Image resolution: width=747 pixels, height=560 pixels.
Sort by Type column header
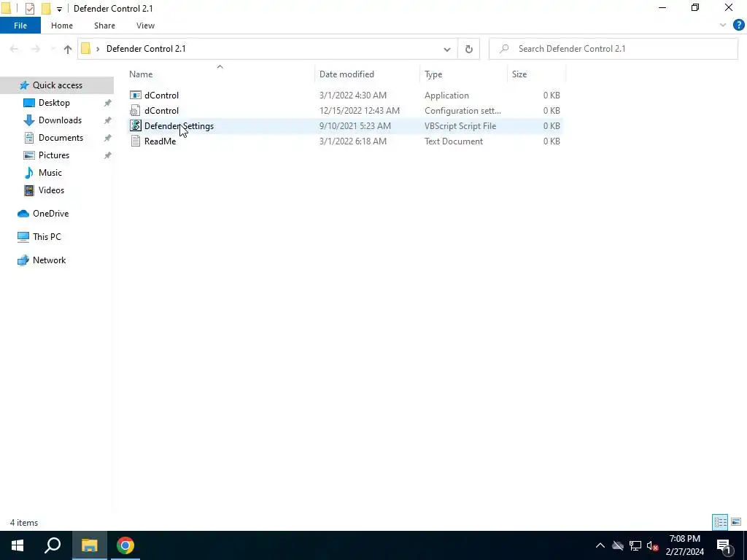click(x=433, y=74)
